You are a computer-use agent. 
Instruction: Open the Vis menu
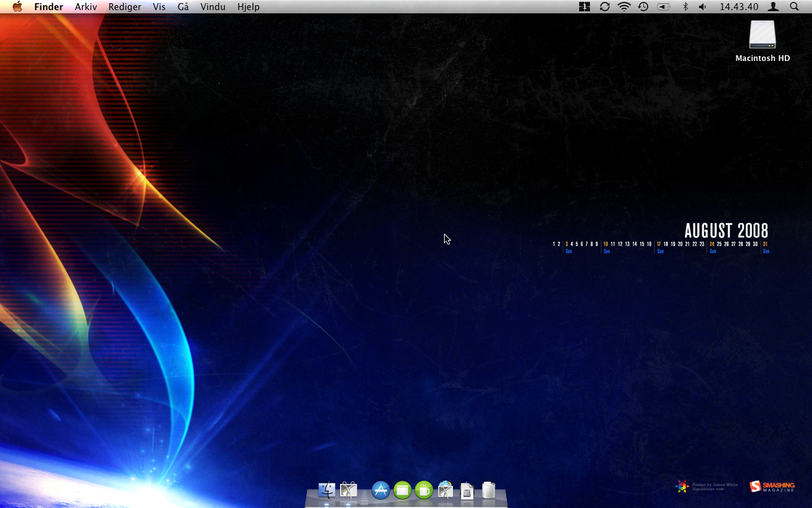tap(159, 7)
